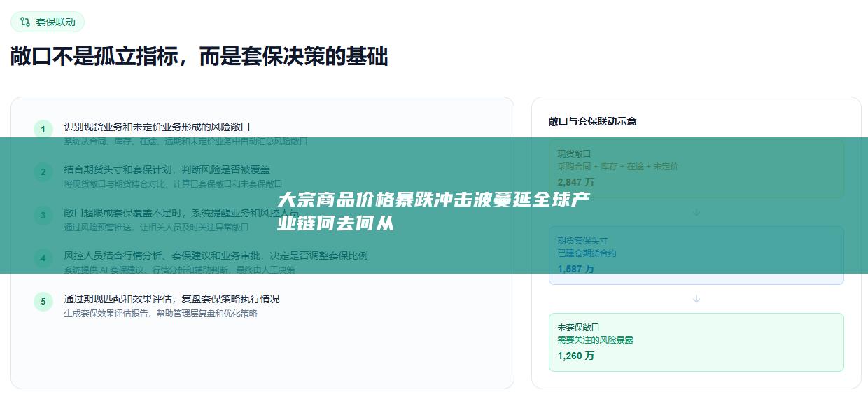This screenshot has width=868, height=411.
Task: Click the 未套保敞口 card label
Action: (579, 327)
